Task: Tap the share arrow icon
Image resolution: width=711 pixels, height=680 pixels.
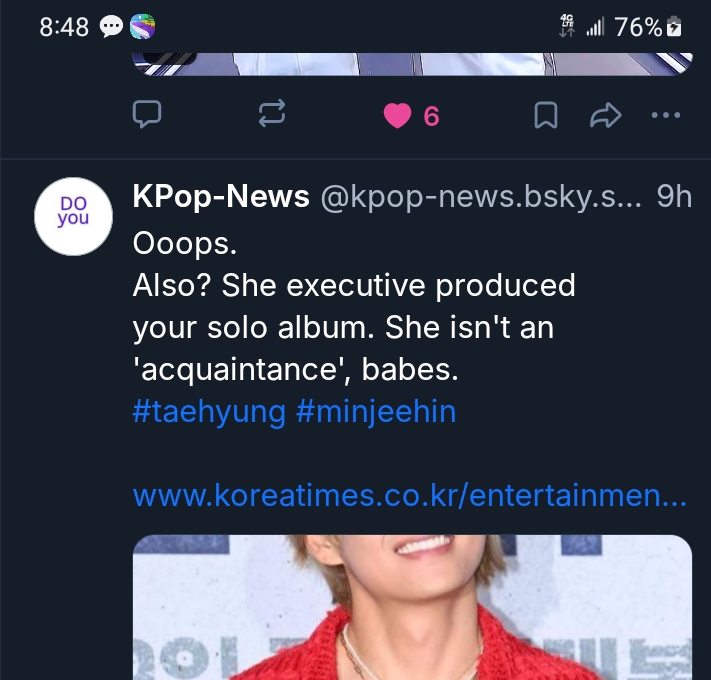Action: (x=605, y=116)
